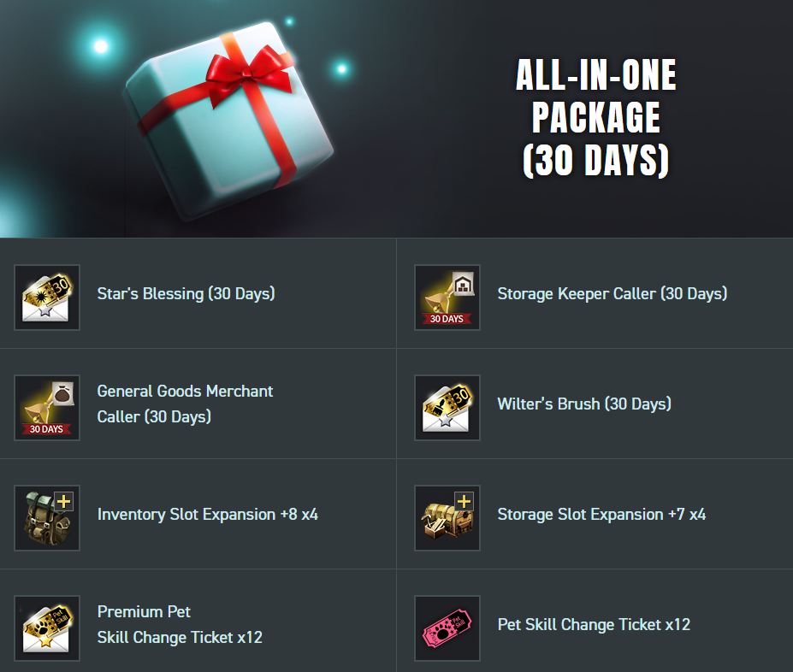This screenshot has height=672, width=793.
Task: Click the gift box image in banner
Action: 228,121
